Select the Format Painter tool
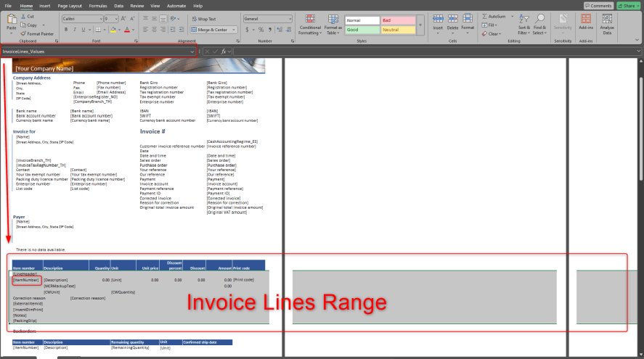 (x=38, y=33)
